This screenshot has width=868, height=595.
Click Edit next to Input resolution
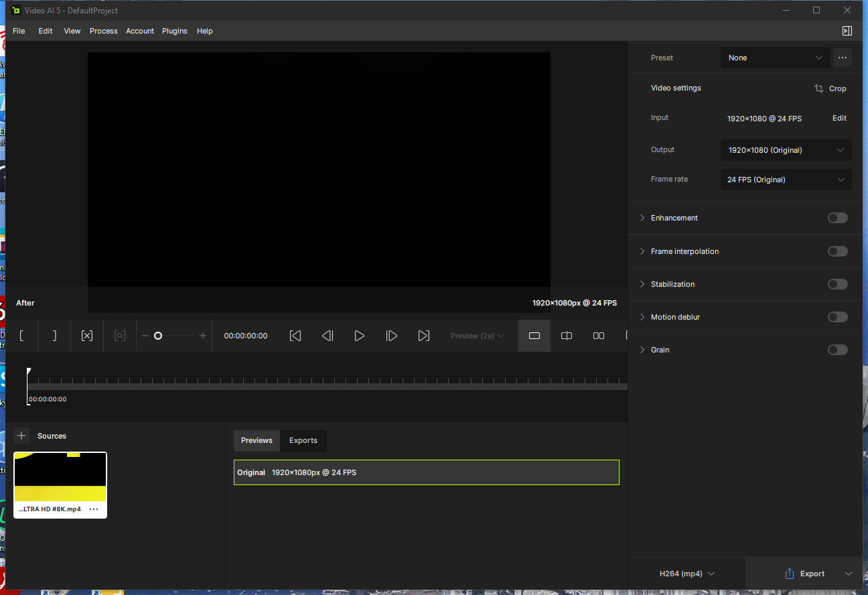coord(839,118)
